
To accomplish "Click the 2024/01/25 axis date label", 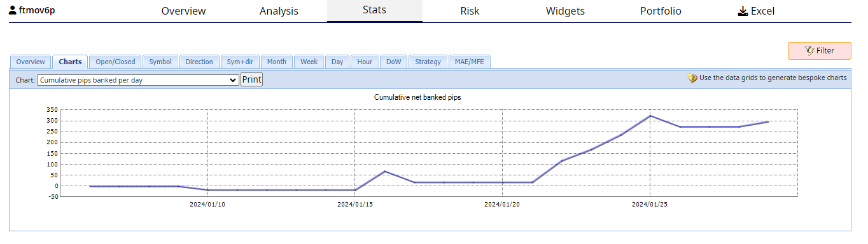I will pyautogui.click(x=650, y=205).
